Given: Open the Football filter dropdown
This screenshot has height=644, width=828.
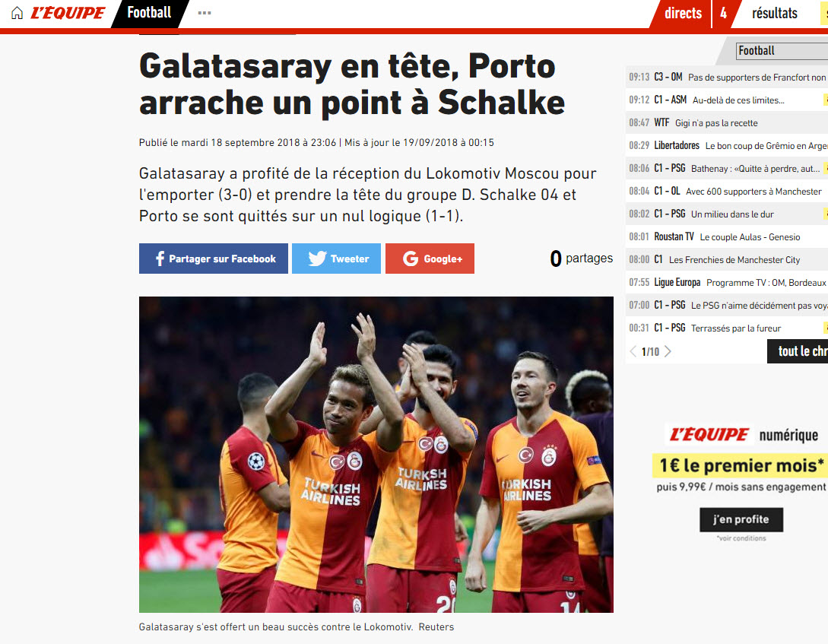Looking at the screenshot, I should coord(782,51).
